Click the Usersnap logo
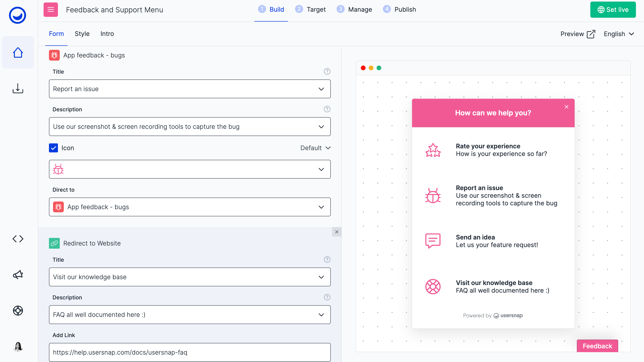This screenshot has width=644, height=362. pos(18,15)
